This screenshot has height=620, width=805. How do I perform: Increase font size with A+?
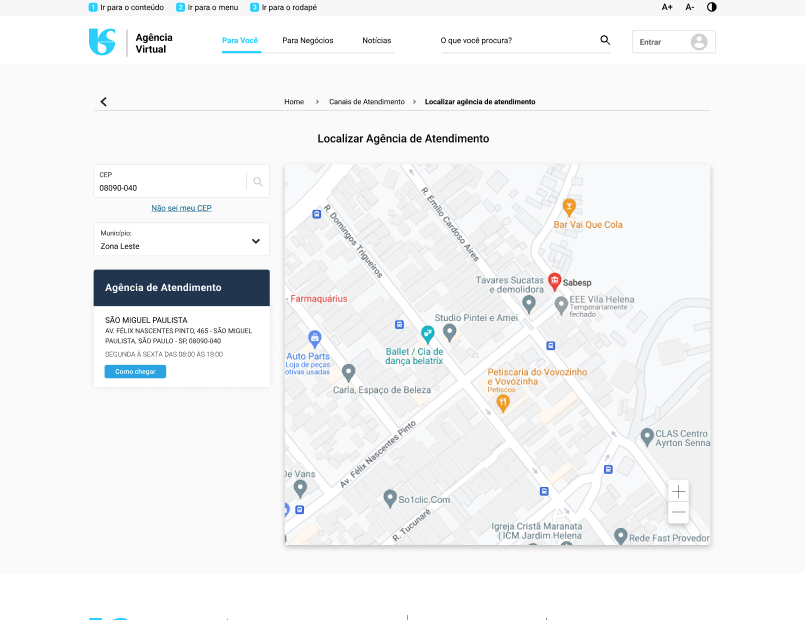coord(667,7)
